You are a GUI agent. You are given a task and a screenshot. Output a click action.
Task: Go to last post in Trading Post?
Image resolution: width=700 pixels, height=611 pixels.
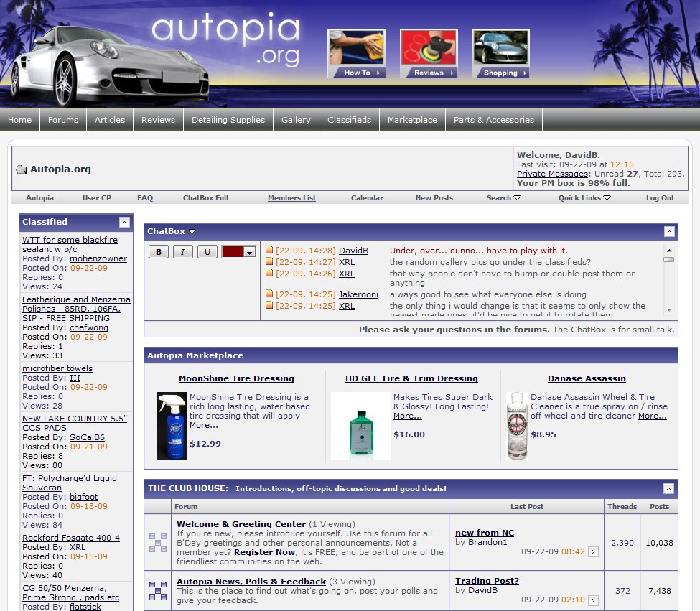(593, 600)
